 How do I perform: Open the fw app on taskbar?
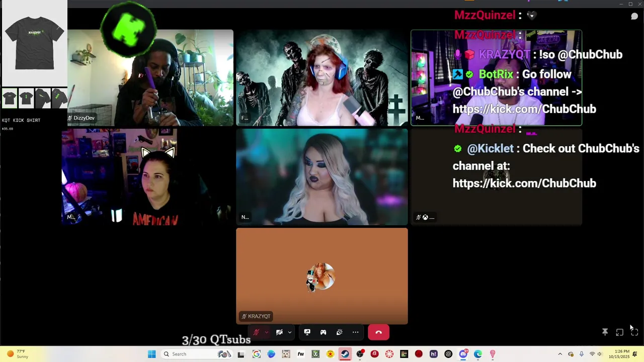[301, 354]
